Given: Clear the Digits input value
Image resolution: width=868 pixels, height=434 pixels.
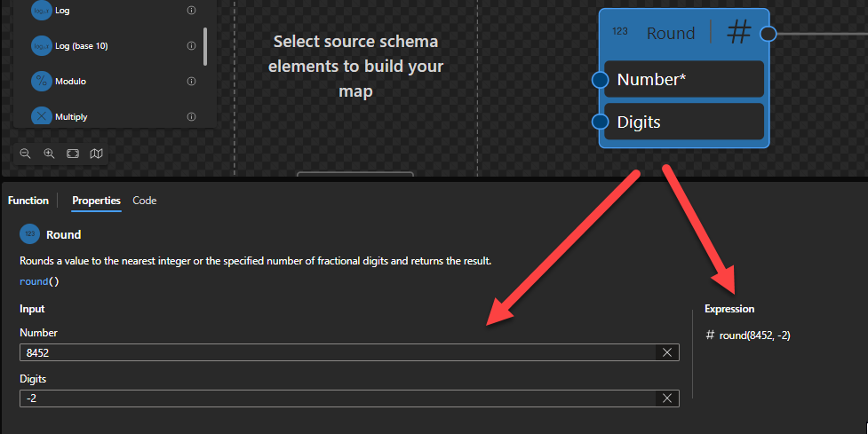Looking at the screenshot, I should (x=667, y=398).
